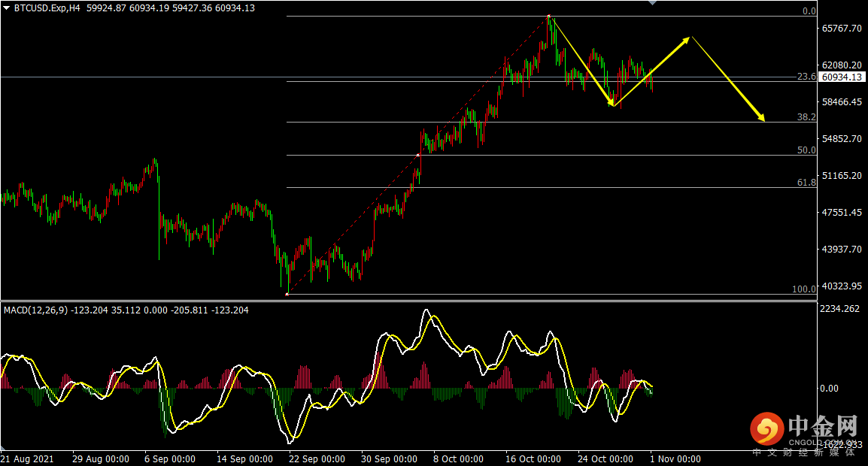Click the 40323.95 price axis value

point(842,286)
